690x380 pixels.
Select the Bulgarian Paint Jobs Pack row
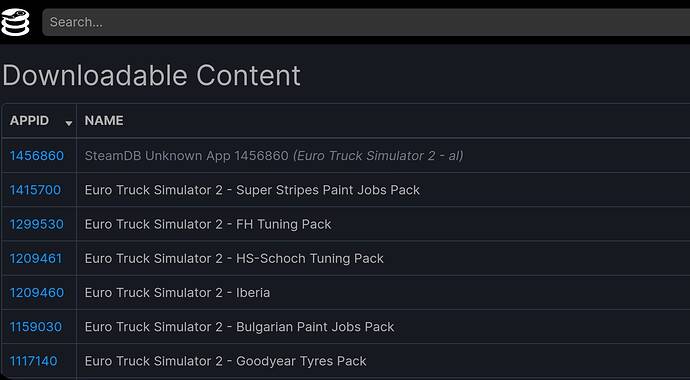(345, 327)
